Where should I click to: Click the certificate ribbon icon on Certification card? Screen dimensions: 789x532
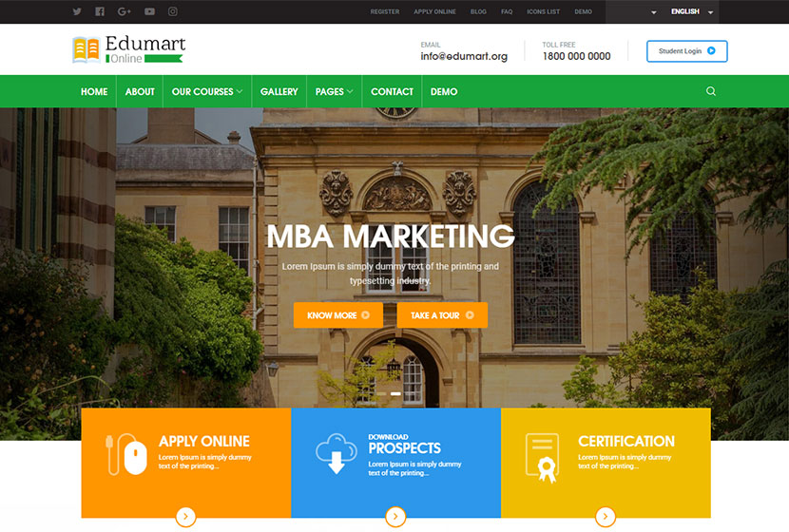tap(542, 458)
